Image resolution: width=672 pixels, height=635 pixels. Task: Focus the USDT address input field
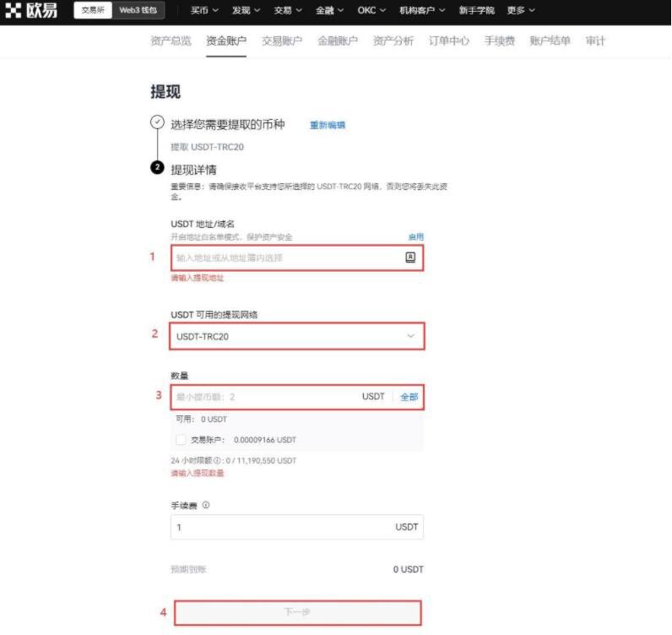tap(296, 258)
